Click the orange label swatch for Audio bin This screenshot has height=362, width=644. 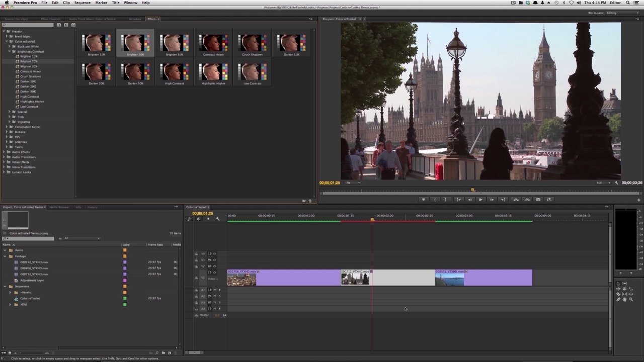125,250
